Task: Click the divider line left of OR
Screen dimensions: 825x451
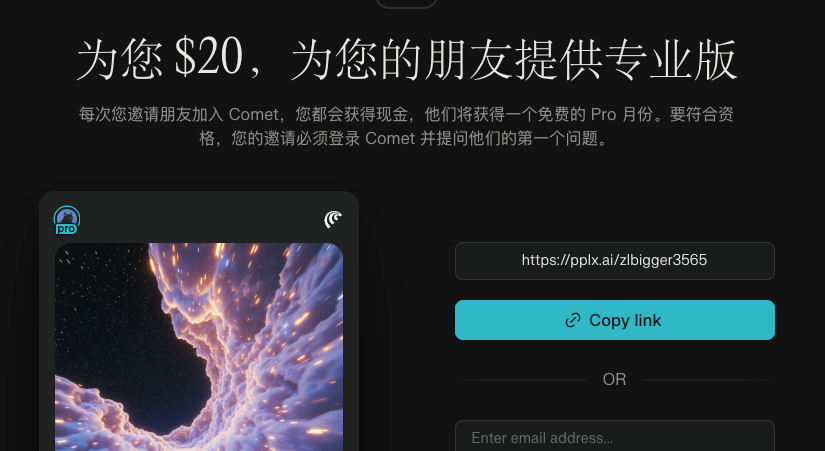Action: tap(522, 379)
